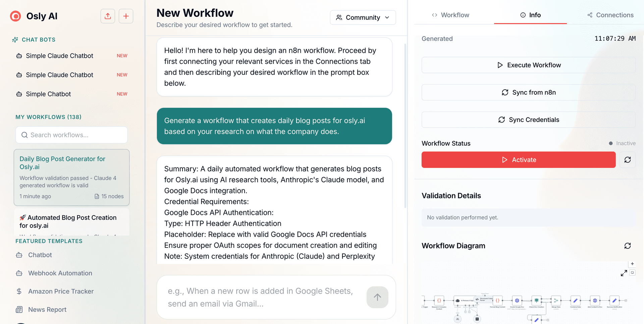Open the second Simple Claude Chatbot entry

(72, 75)
